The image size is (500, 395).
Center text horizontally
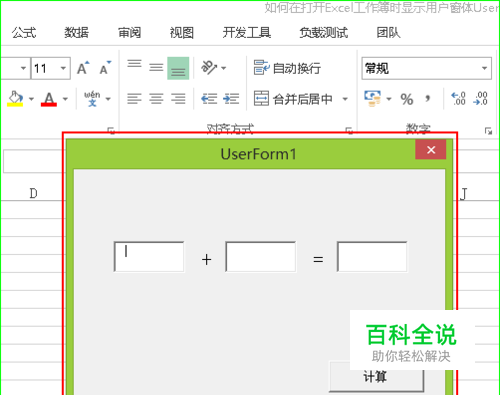click(x=156, y=99)
